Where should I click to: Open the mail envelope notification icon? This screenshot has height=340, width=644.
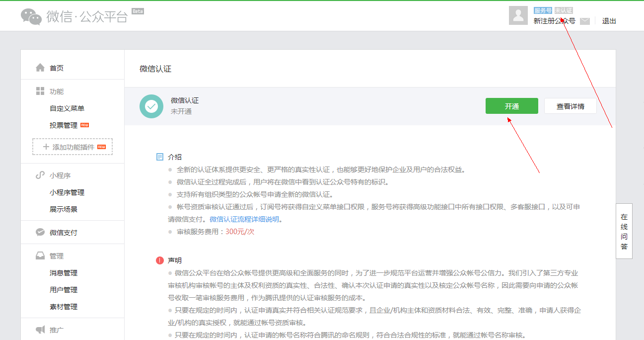point(585,21)
